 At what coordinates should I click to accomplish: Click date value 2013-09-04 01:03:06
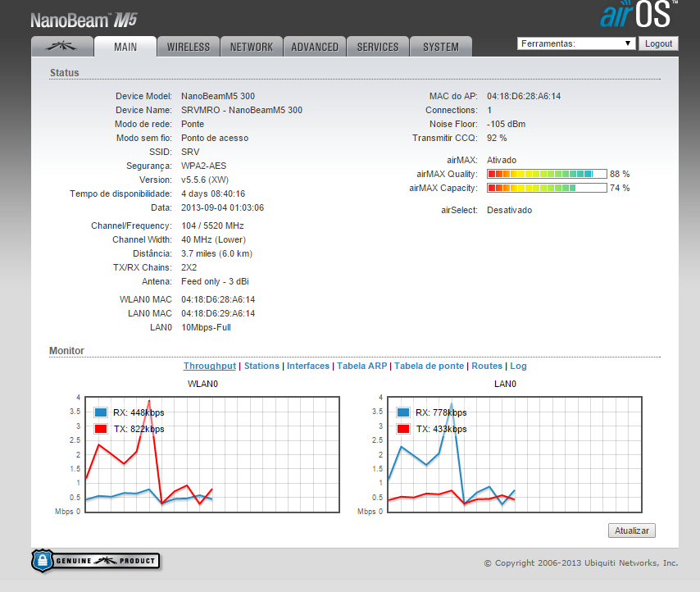[x=222, y=207]
